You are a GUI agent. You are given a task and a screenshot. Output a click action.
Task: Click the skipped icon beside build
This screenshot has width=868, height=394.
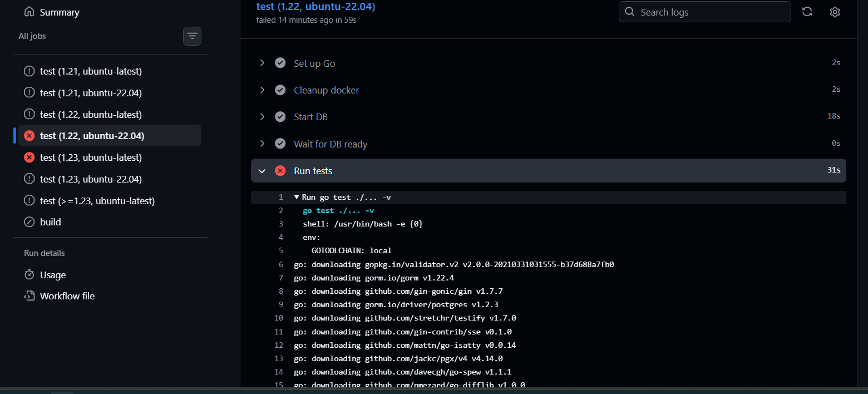pyautogui.click(x=29, y=222)
